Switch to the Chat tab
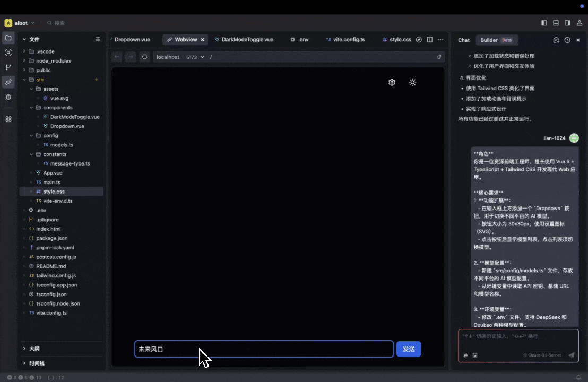The height and width of the screenshot is (382, 588). 464,40
